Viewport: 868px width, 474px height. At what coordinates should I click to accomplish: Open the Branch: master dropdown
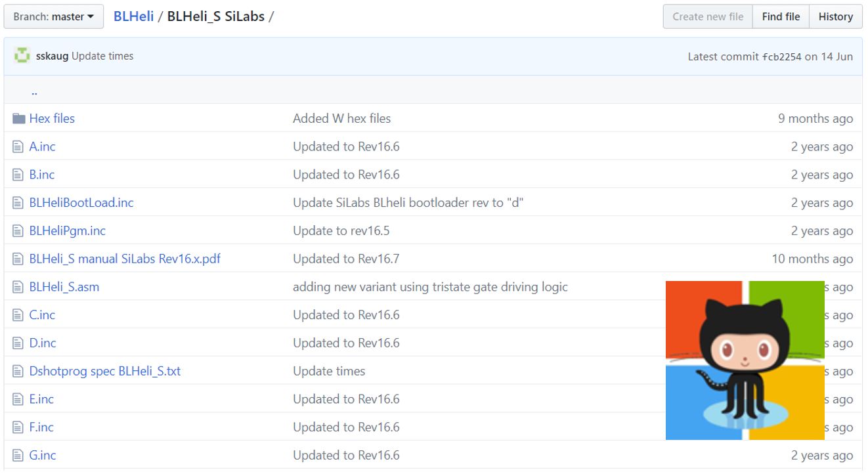pos(54,16)
